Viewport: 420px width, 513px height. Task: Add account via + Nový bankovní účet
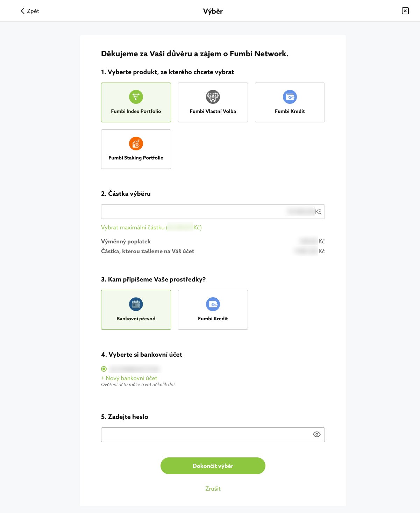[129, 378]
